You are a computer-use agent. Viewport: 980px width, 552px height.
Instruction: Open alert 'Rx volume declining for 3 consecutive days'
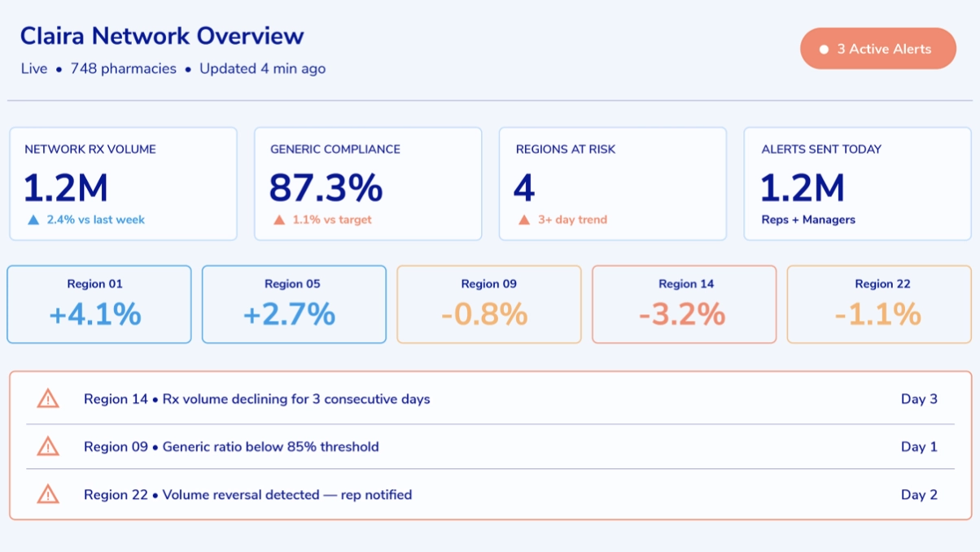(x=490, y=399)
